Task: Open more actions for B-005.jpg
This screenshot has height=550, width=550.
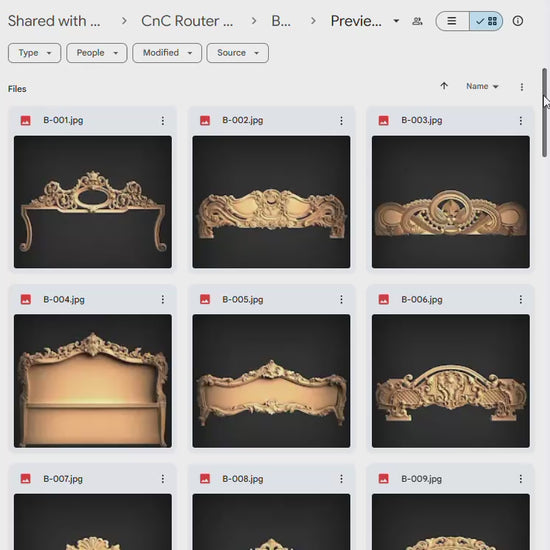Action: pyautogui.click(x=341, y=299)
